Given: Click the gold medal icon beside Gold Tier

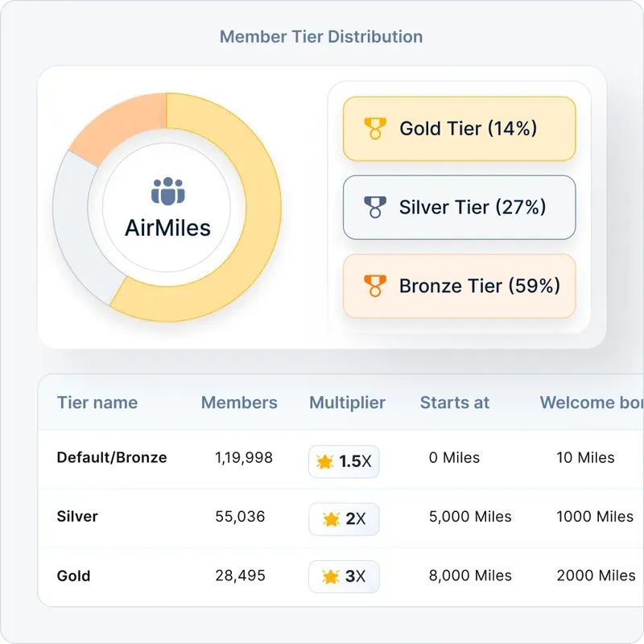Looking at the screenshot, I should (375, 129).
